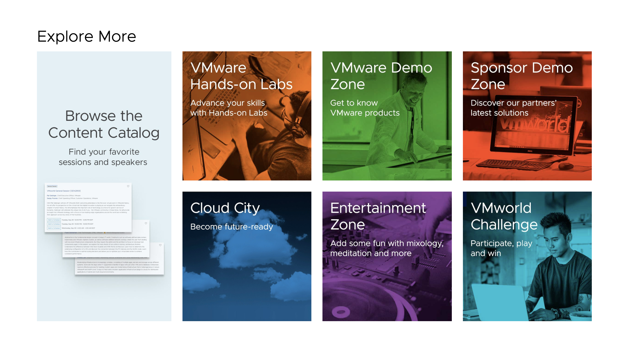Click the Sanjay Poonen speaker name
Screen dimensions: 644x348
(52, 198)
